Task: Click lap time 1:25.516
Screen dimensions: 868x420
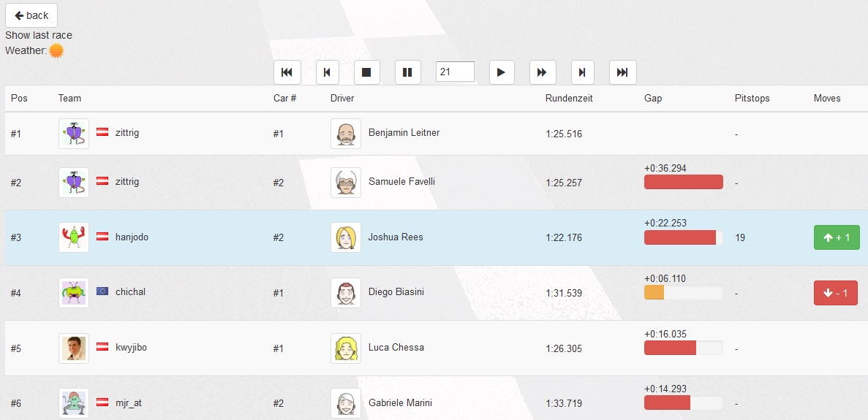Action: click(564, 134)
